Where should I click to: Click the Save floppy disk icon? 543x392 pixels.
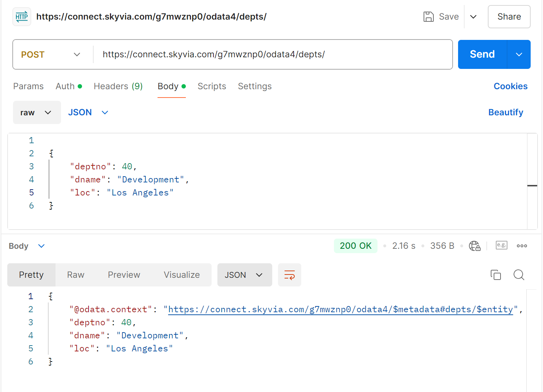(429, 17)
